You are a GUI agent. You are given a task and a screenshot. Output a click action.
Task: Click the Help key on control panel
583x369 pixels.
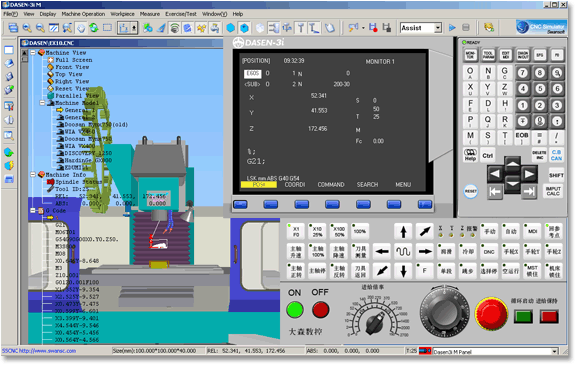tap(470, 155)
